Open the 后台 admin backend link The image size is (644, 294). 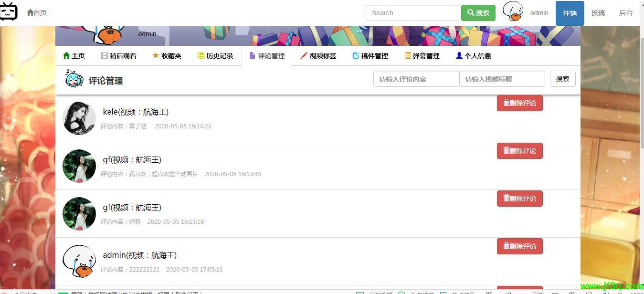[625, 13]
